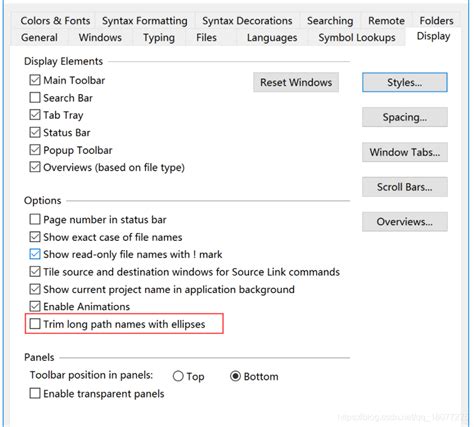
Task: Go to the General tab
Action: tap(39, 37)
